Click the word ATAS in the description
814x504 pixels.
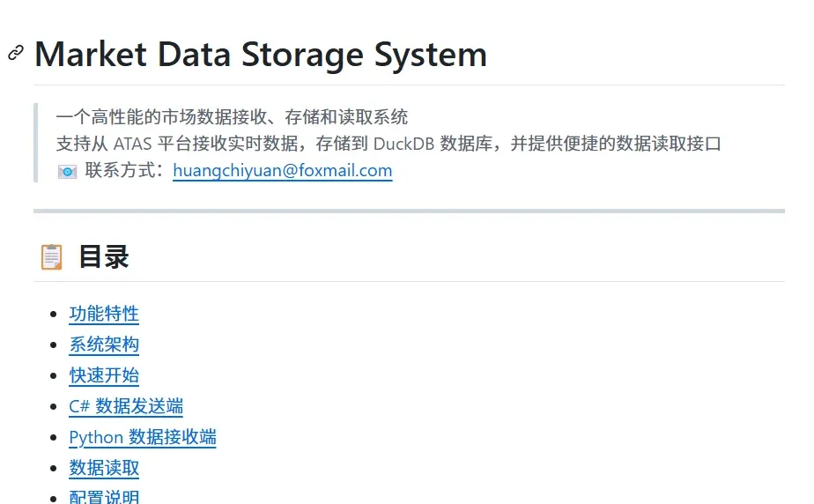point(132,144)
